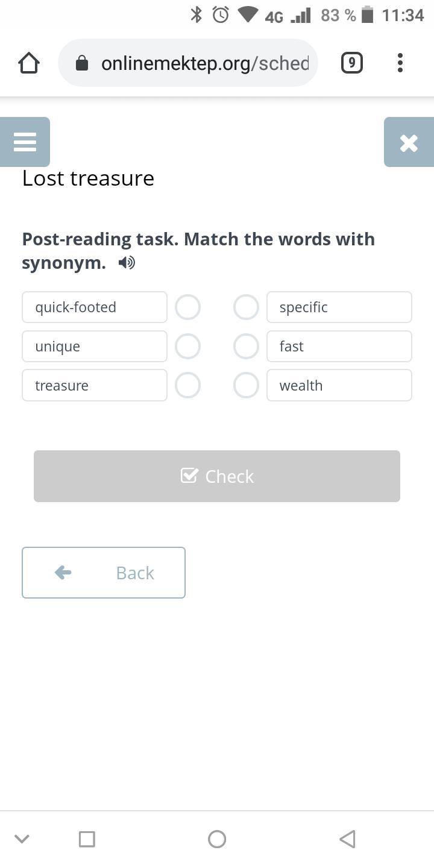Tap the Android back triangle navigation icon
Viewport: 434px width, 868px height.
[347, 839]
